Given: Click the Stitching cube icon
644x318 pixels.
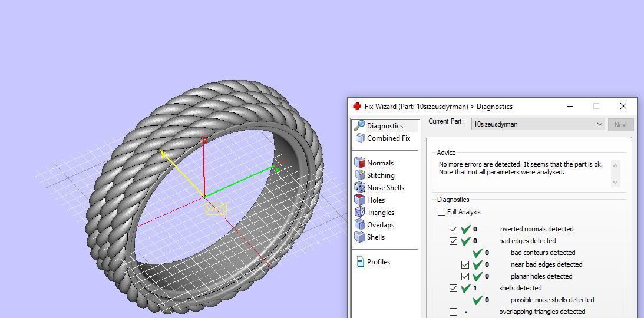Looking at the screenshot, I should (360, 175).
